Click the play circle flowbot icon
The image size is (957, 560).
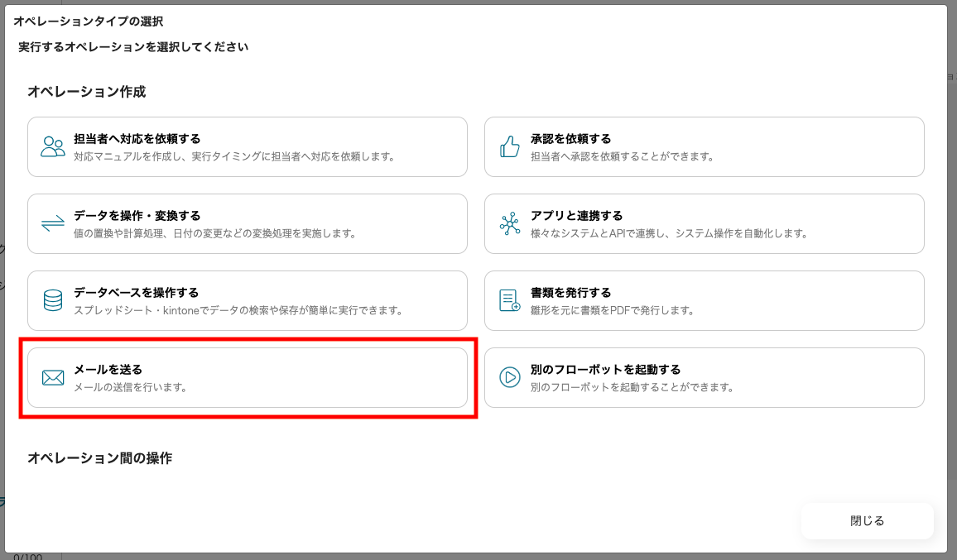pos(509,378)
